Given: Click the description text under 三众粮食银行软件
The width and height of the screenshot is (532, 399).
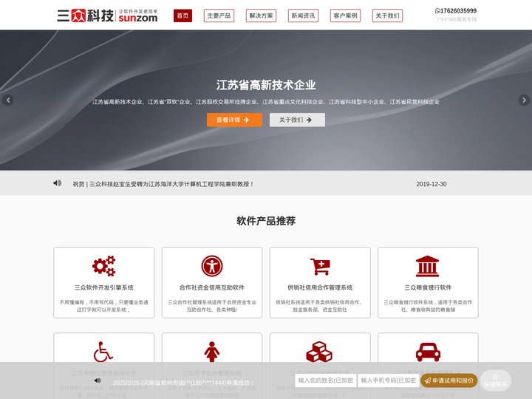Looking at the screenshot, I should pos(428,306).
